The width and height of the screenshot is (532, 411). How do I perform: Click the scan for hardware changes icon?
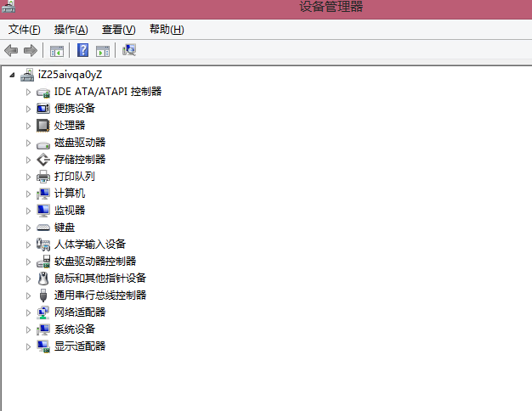click(129, 51)
